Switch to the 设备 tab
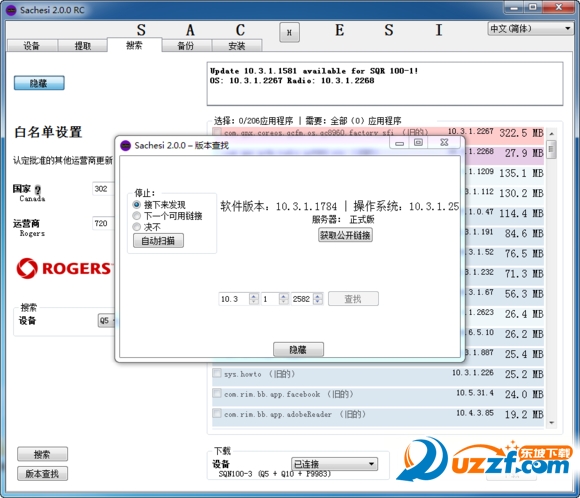Image resolution: width=580 pixels, height=498 pixels. tap(32, 46)
